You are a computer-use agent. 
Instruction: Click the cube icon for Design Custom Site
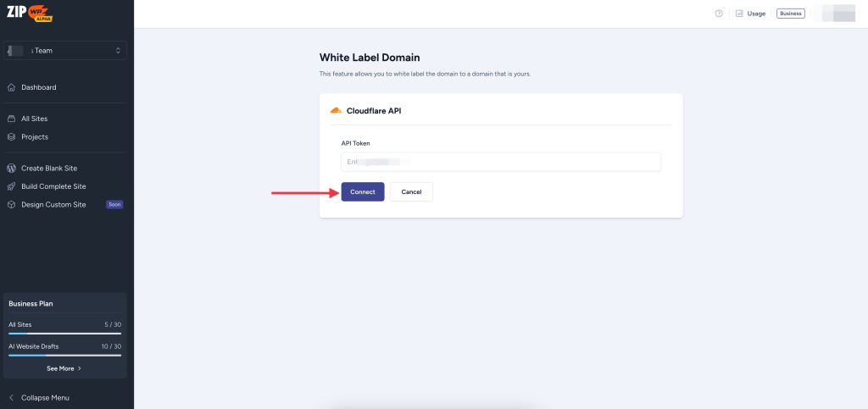click(x=12, y=204)
